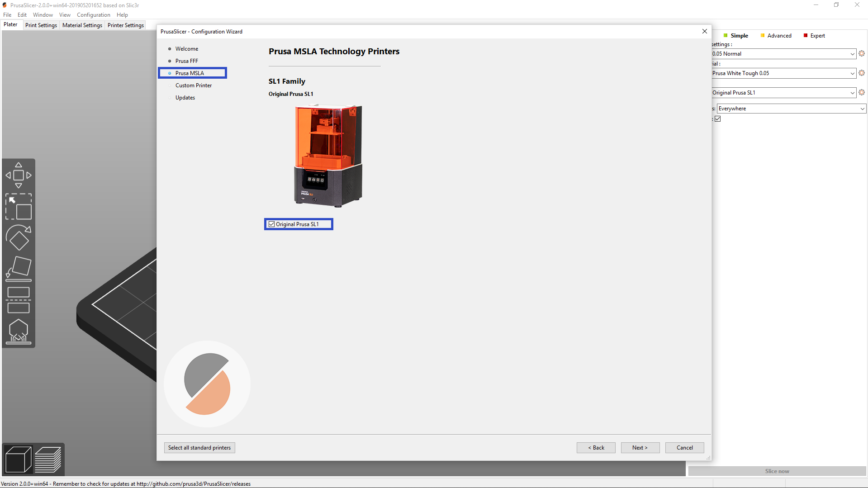Image resolution: width=868 pixels, height=488 pixels.
Task: Click the version reminder text in the status bar
Action: pyautogui.click(x=126, y=484)
